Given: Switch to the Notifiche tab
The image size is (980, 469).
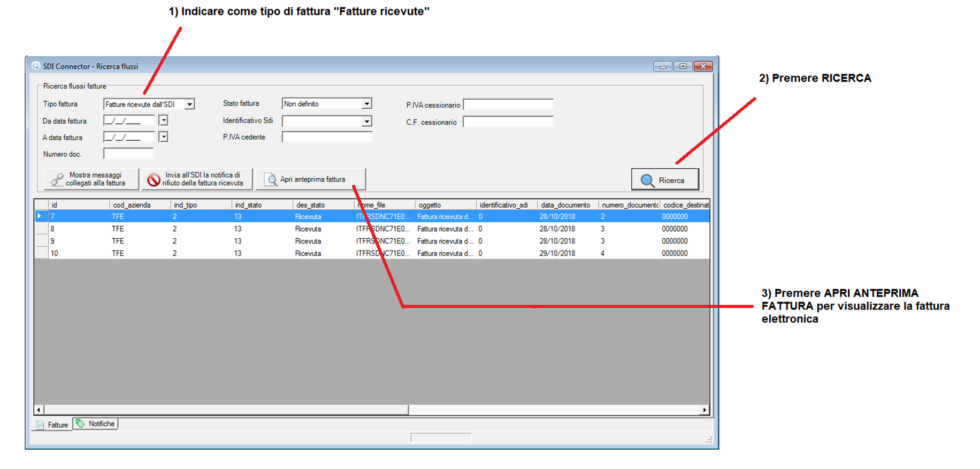Looking at the screenshot, I should point(96,423).
